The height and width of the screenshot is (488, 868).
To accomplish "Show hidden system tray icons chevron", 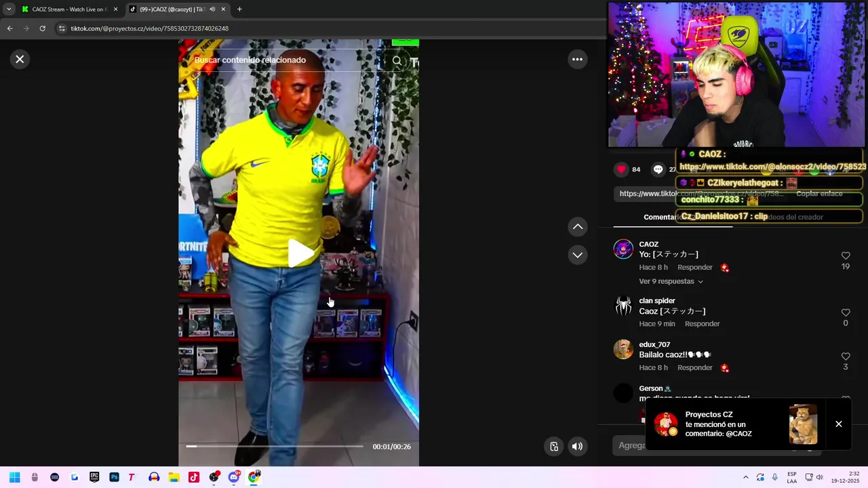I will (746, 477).
